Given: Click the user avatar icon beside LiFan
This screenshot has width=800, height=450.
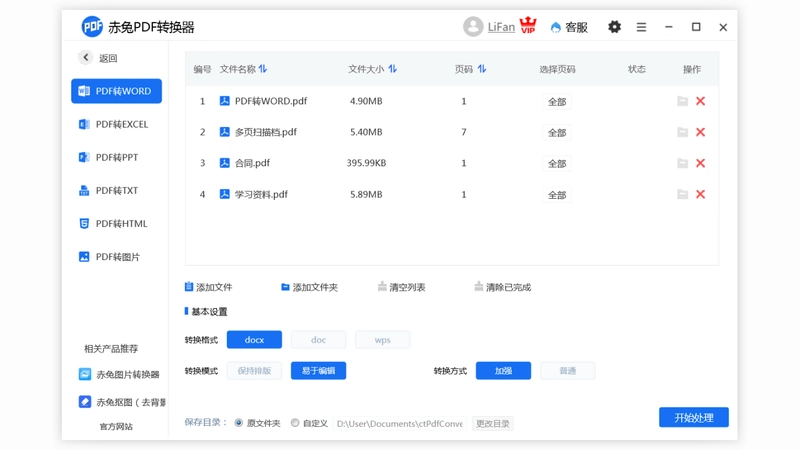Looking at the screenshot, I should tap(473, 27).
